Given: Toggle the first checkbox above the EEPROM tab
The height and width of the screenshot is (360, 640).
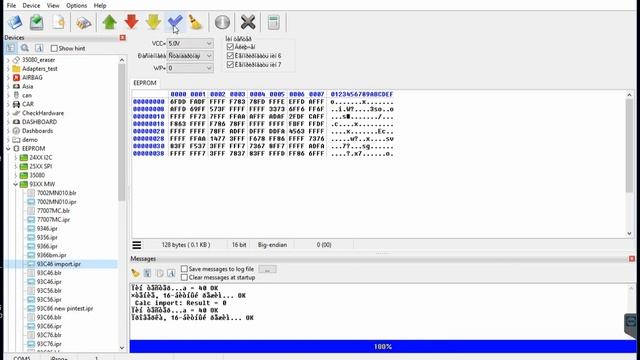Looking at the screenshot, I should pyautogui.click(x=230, y=47).
